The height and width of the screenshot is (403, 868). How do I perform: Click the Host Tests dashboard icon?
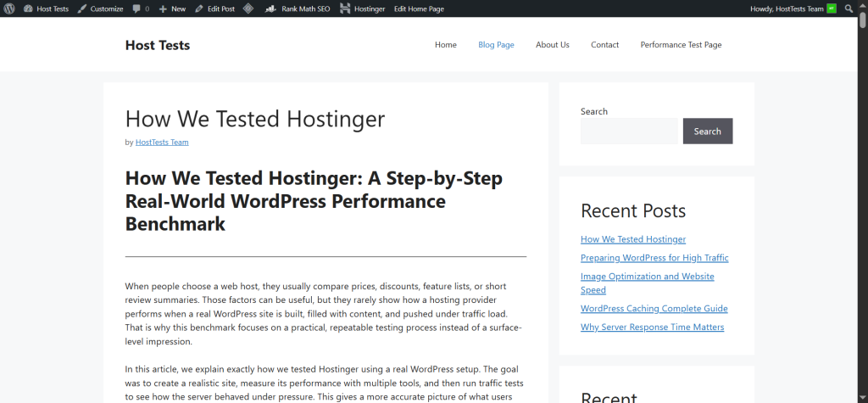tap(28, 8)
